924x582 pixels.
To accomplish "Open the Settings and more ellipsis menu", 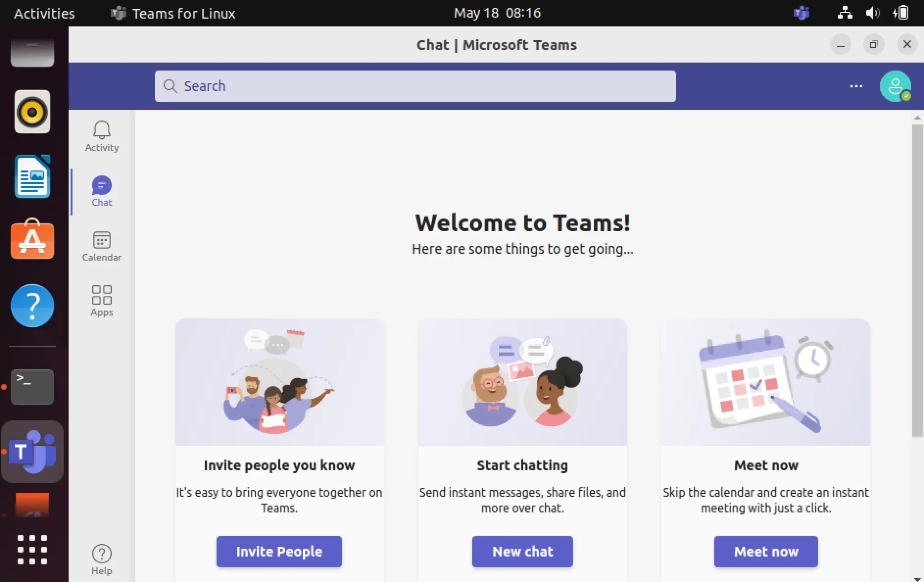I will point(856,86).
